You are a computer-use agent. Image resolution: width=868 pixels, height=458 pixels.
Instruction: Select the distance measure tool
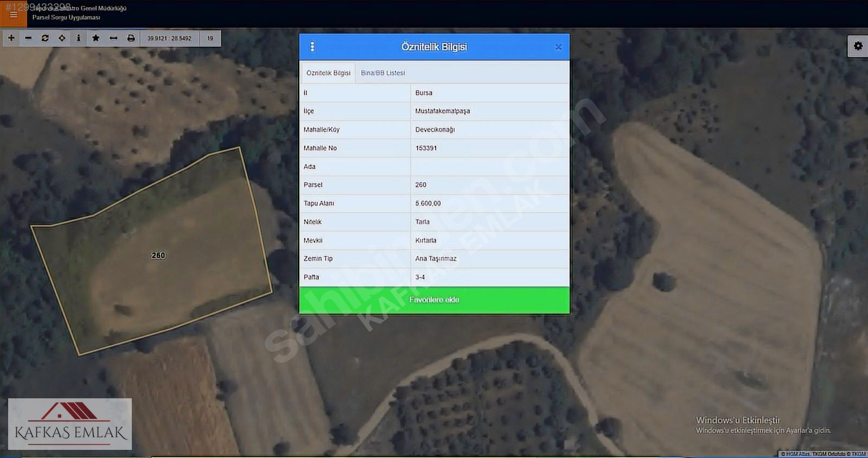click(113, 38)
